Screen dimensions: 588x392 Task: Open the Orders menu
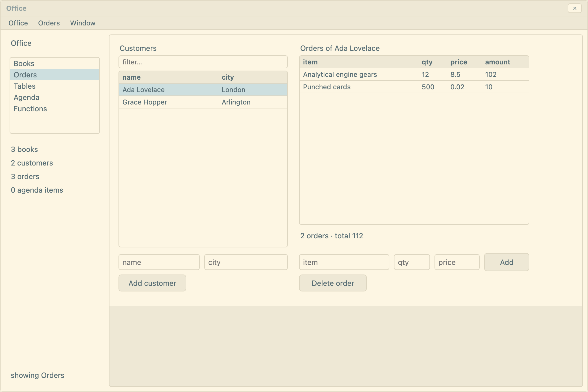[49, 23]
